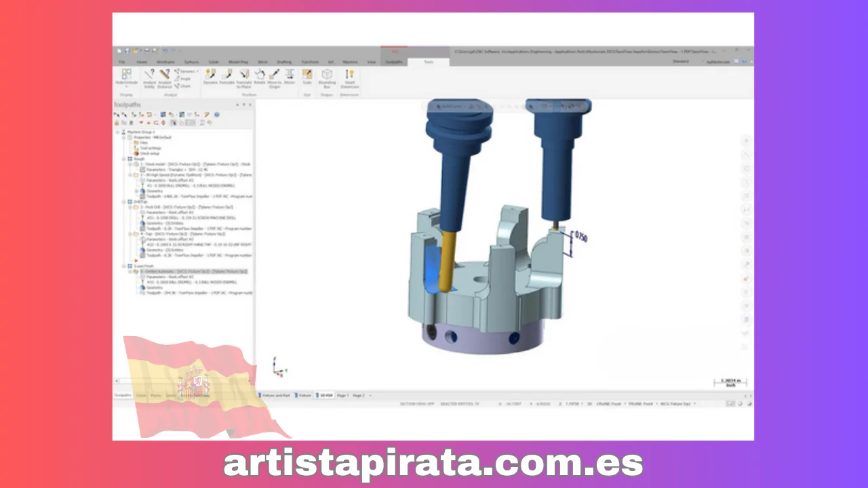Select the Tool settings tree item

146,148
